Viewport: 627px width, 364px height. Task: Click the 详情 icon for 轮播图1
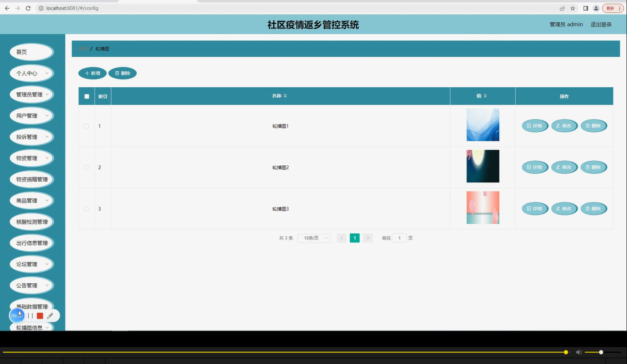coord(530,126)
